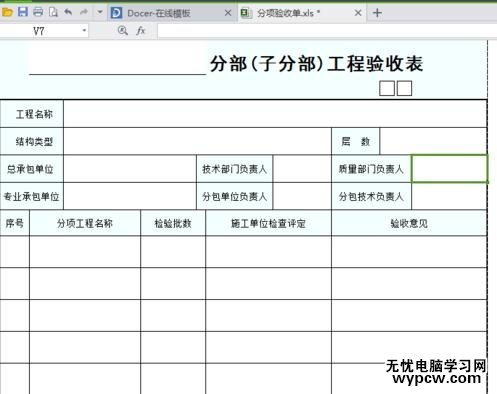Click the Name Box showing V7
This screenshot has height=394, width=497.
[x=39, y=31]
